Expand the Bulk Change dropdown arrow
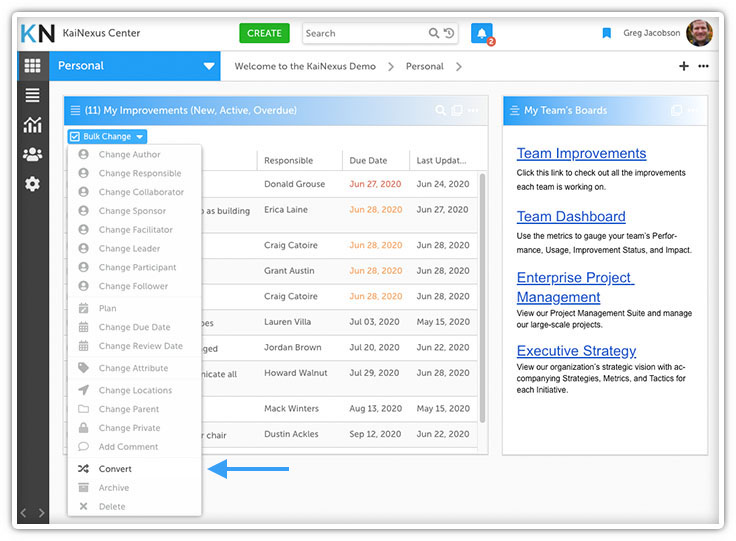 [x=140, y=137]
